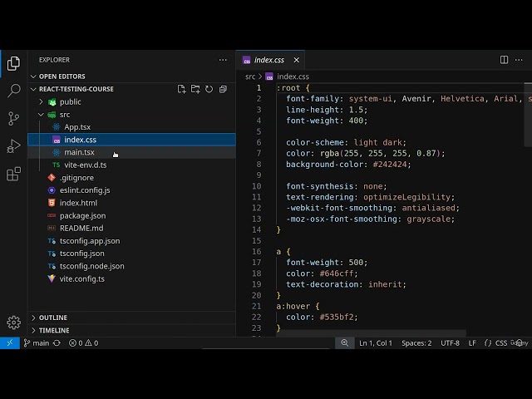
Task: Open vite-env.d.ts file
Action: click(x=131, y=165)
